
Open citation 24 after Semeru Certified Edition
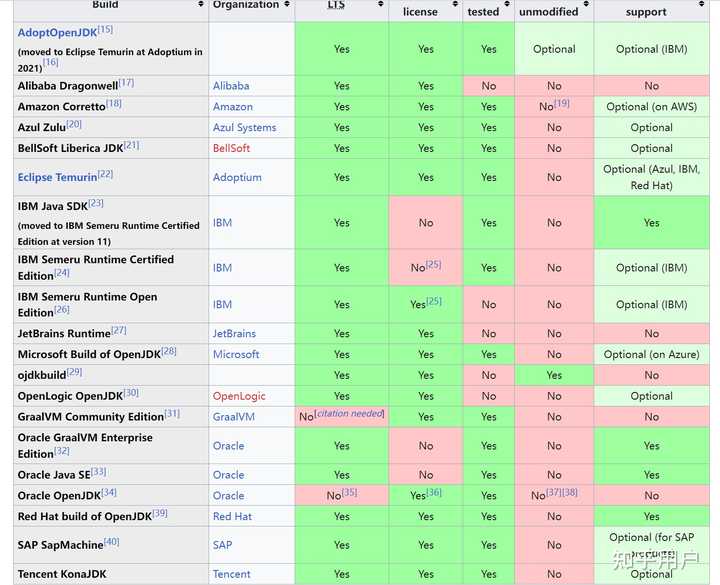pyautogui.click(x=62, y=273)
